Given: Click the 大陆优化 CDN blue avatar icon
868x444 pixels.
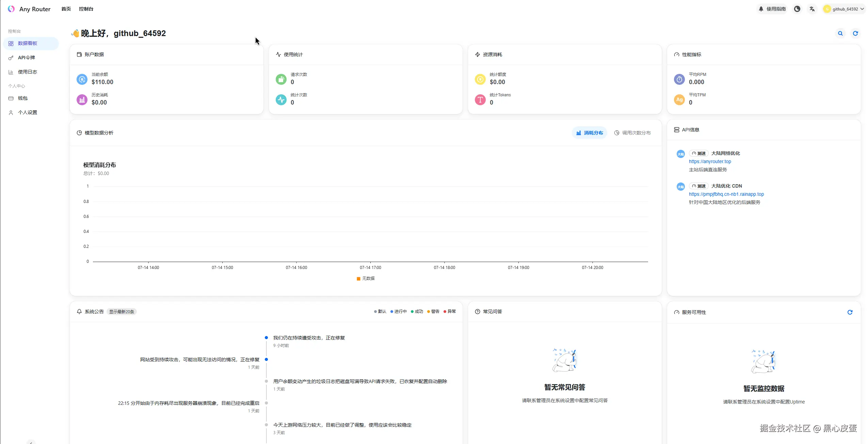Looking at the screenshot, I should (681, 187).
